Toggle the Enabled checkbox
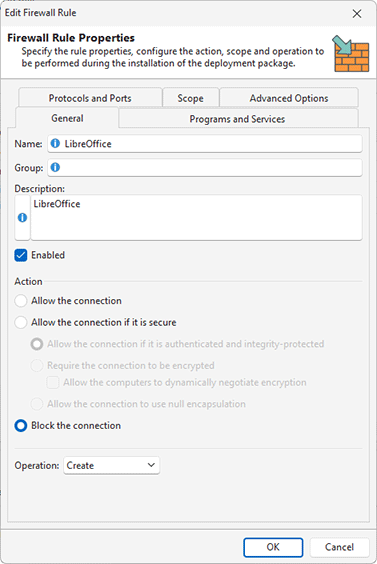 tap(21, 255)
